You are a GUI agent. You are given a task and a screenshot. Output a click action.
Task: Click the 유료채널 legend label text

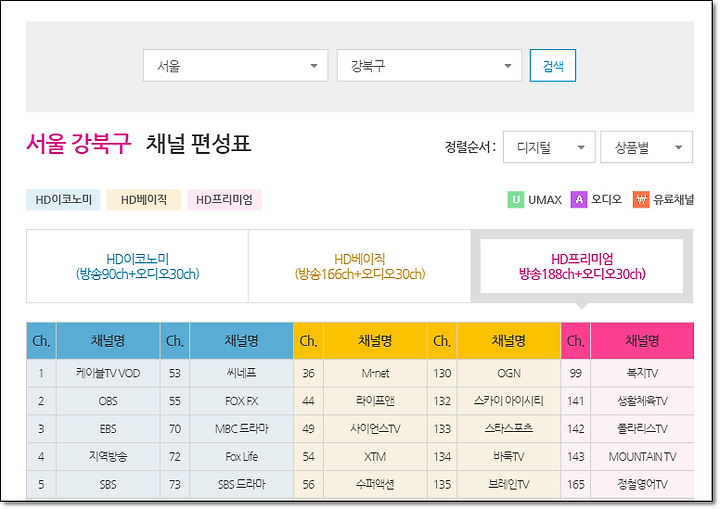[674, 200]
